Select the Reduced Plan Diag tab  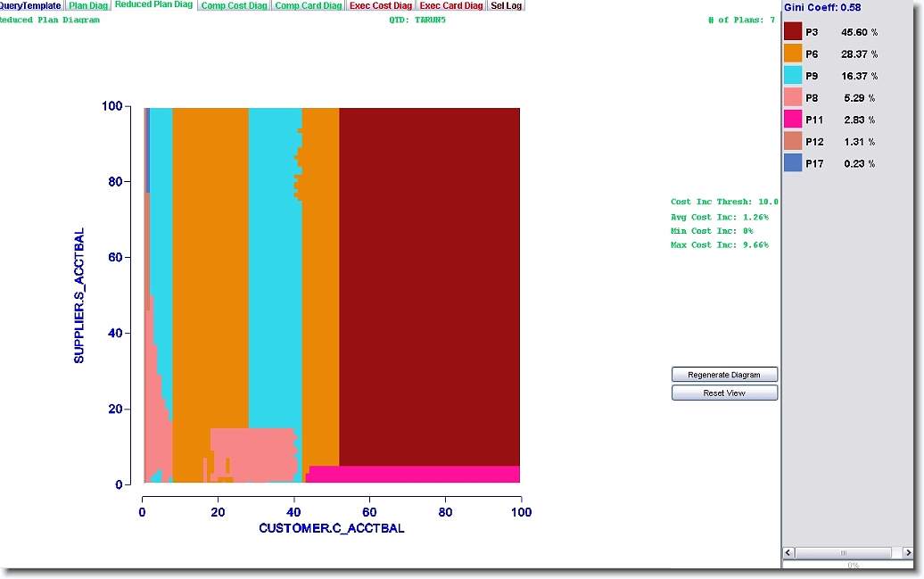coord(154,5)
